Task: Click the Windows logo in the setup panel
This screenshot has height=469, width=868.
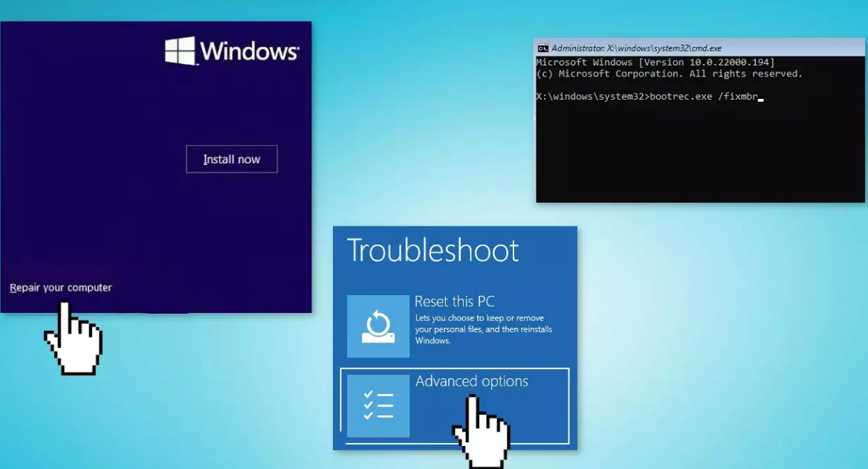Action: [180, 51]
